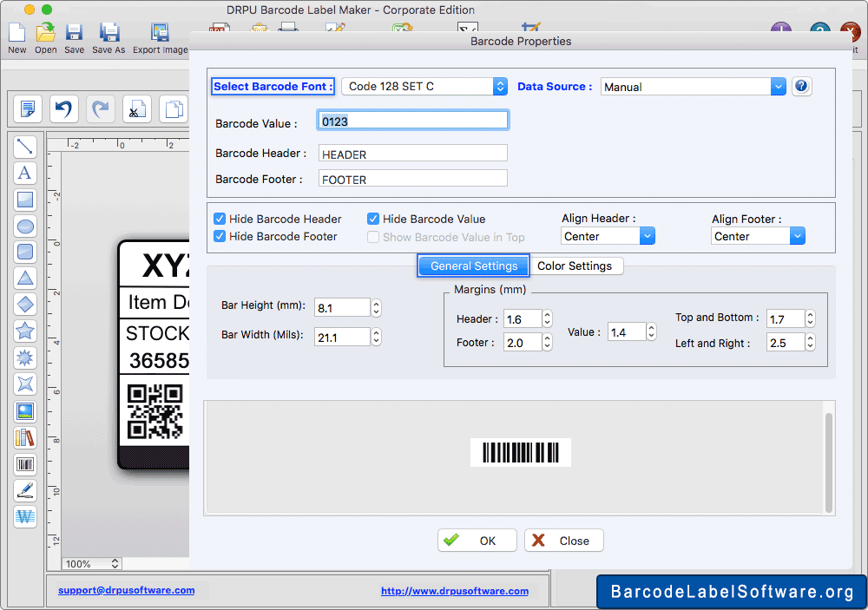Click the card properties note icon
This screenshot has width=868, height=610.
point(27,108)
